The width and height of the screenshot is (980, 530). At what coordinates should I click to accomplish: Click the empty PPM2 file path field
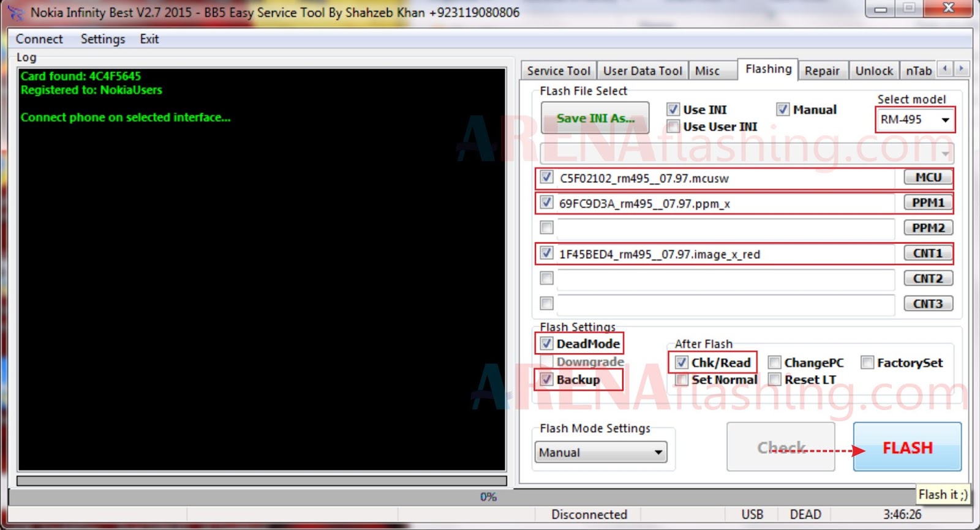[x=725, y=229]
